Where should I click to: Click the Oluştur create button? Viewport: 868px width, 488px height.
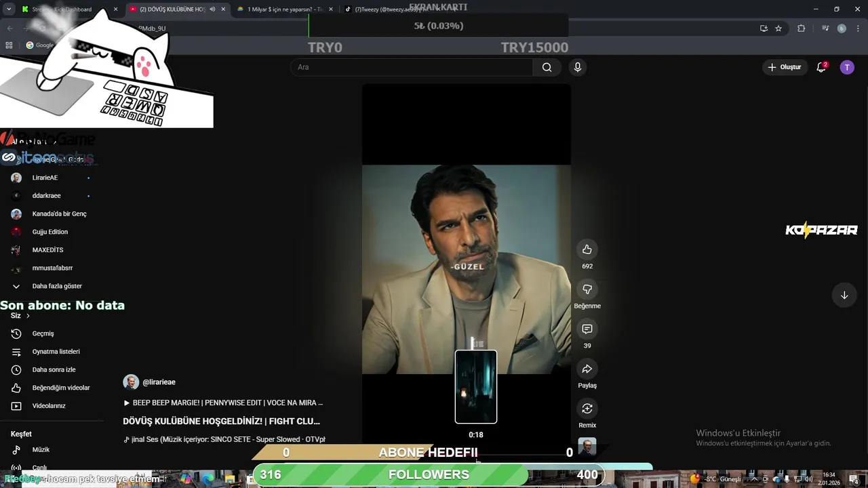point(785,67)
